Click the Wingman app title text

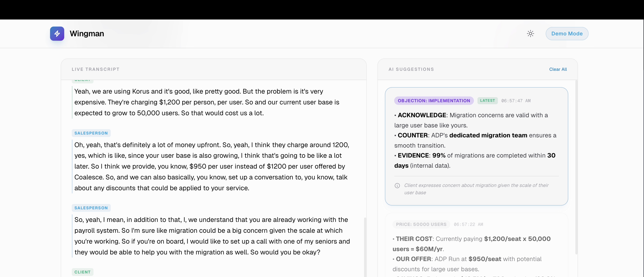pos(87,33)
